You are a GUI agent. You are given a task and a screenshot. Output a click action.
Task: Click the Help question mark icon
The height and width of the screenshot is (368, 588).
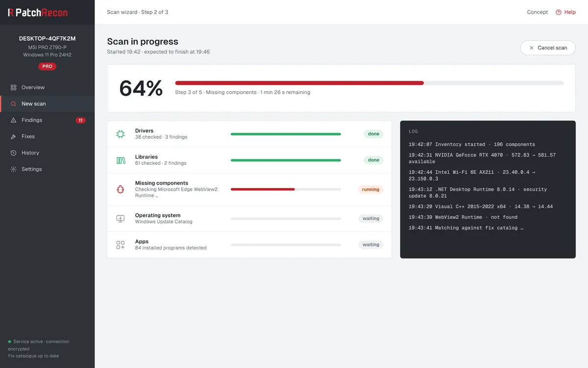click(558, 12)
